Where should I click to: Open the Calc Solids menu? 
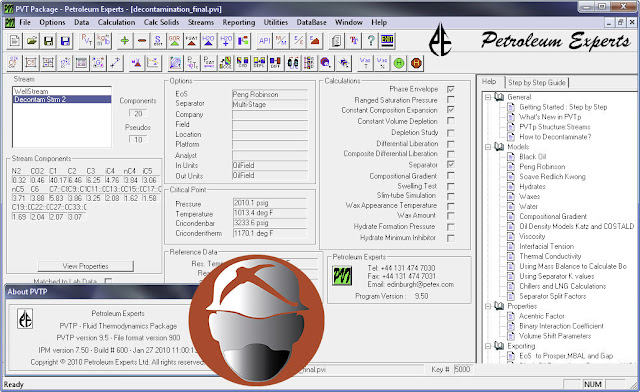point(161,22)
